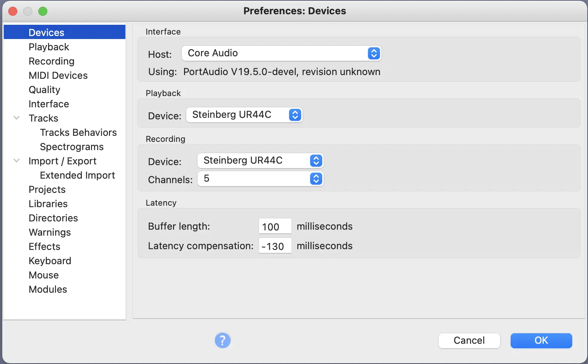Select Playback in the preferences list
The image size is (588, 364).
coord(49,47)
